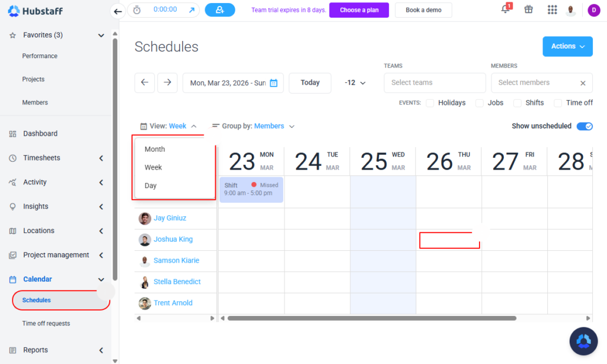The height and width of the screenshot is (364, 607).
Task: Open the Actions dropdown button
Action: [x=567, y=46]
